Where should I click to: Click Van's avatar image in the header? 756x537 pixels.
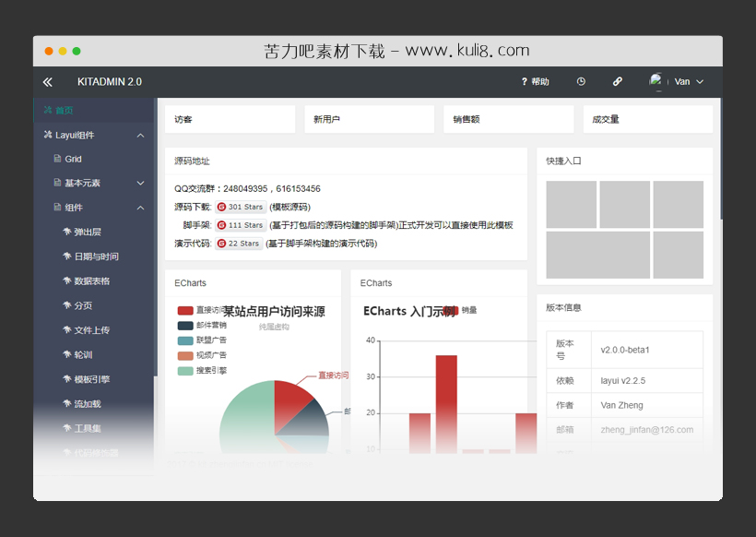point(656,81)
